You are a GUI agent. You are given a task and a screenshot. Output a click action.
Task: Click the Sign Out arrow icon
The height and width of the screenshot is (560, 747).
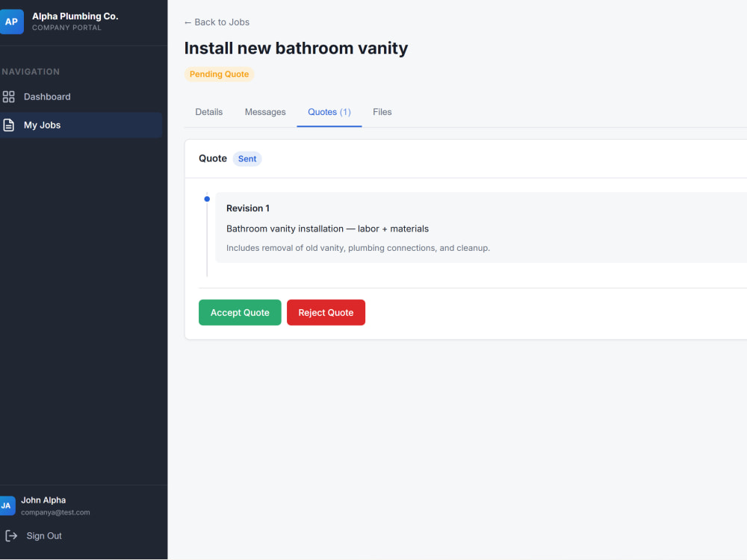pyautogui.click(x=11, y=535)
